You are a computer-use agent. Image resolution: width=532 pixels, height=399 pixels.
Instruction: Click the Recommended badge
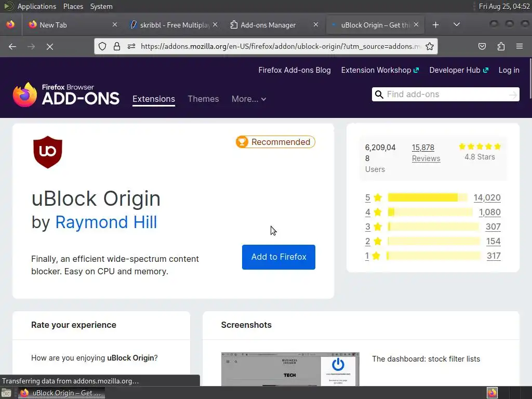tap(275, 142)
